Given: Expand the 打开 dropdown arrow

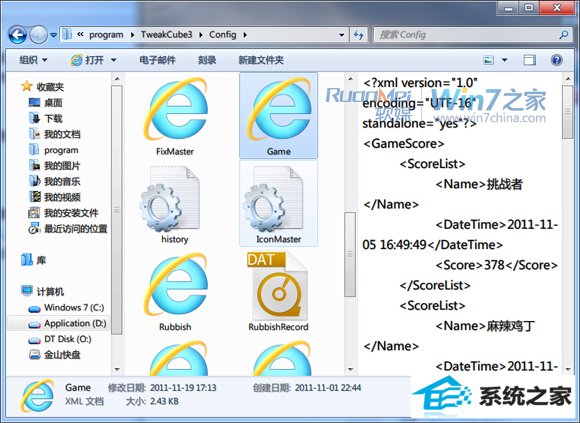Looking at the screenshot, I should click(x=114, y=60).
